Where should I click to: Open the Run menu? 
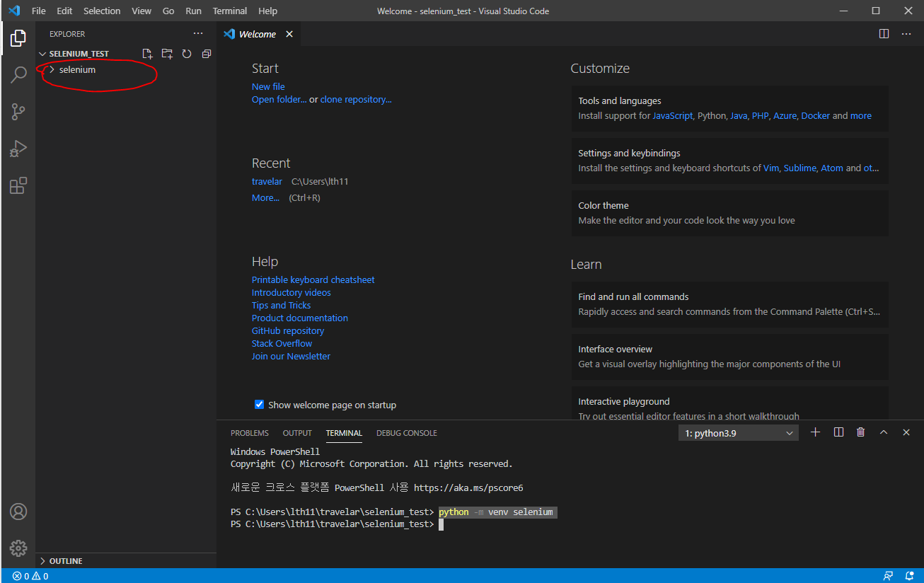193,11
